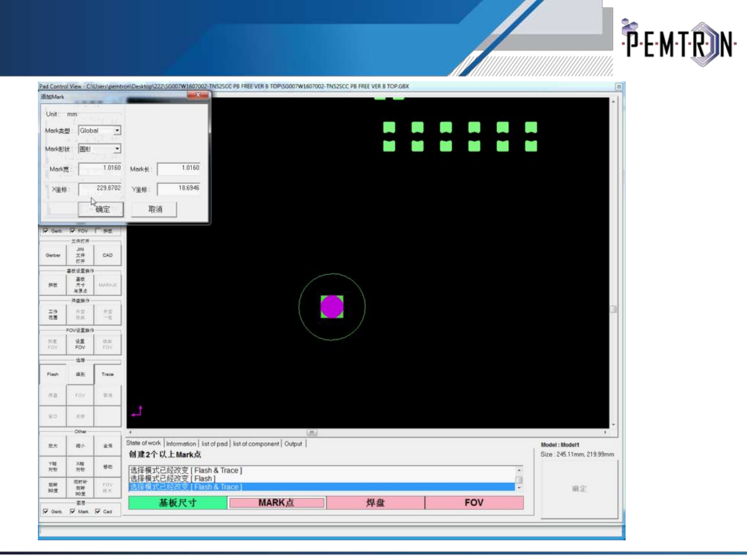
Task: Click the vertical scrollbar thumb of the canvas
Action: click(613, 309)
